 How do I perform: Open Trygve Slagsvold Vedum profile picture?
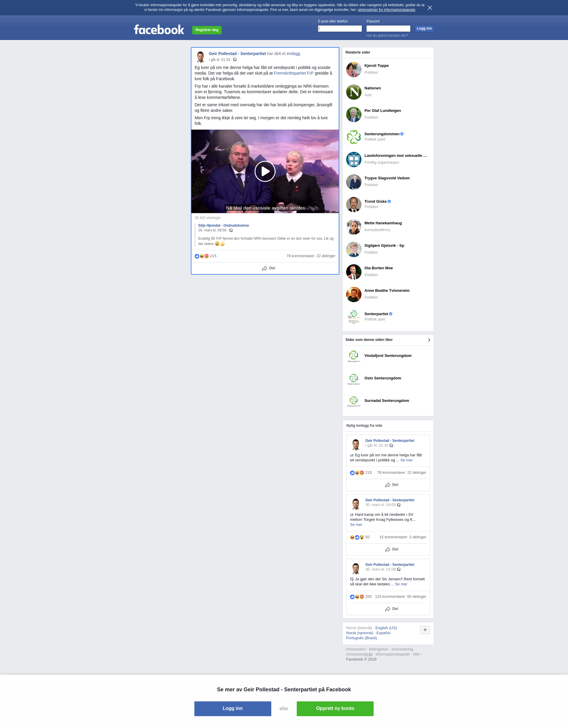coord(354,182)
